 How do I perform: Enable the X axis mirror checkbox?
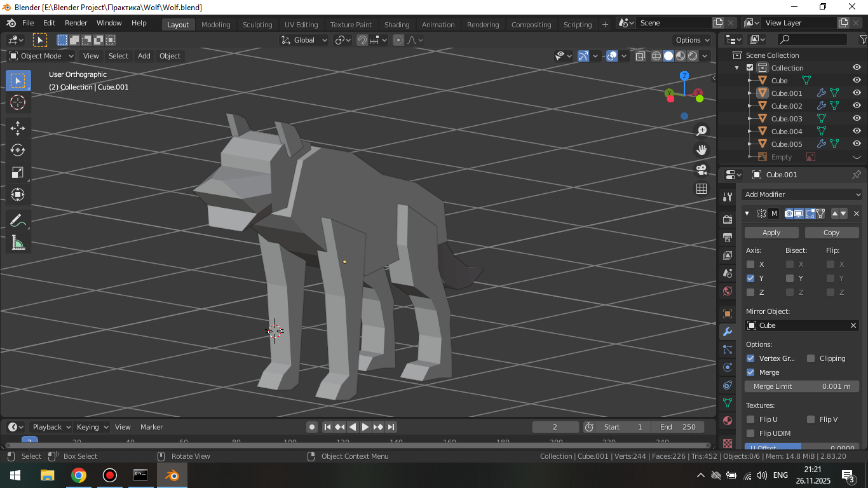(x=750, y=264)
